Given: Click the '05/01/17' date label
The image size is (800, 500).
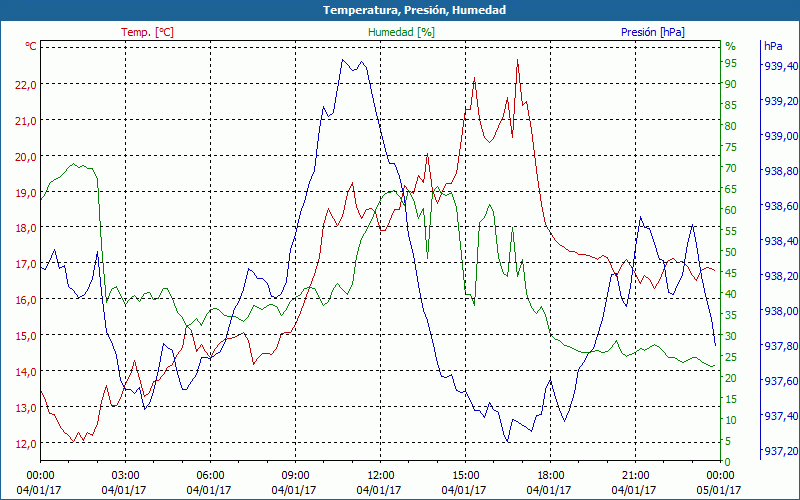Looking at the screenshot, I should point(718,490).
